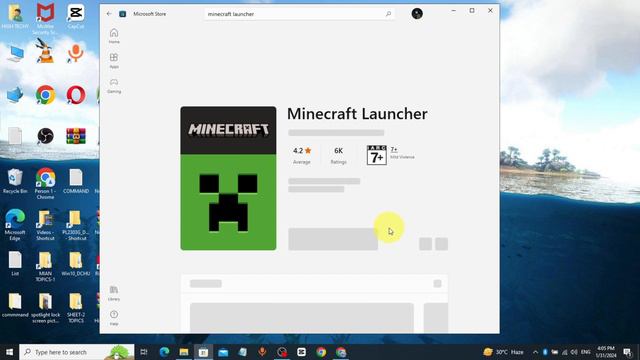
Task: Switch to Microsoft Store on the taskbar
Action: point(203,352)
